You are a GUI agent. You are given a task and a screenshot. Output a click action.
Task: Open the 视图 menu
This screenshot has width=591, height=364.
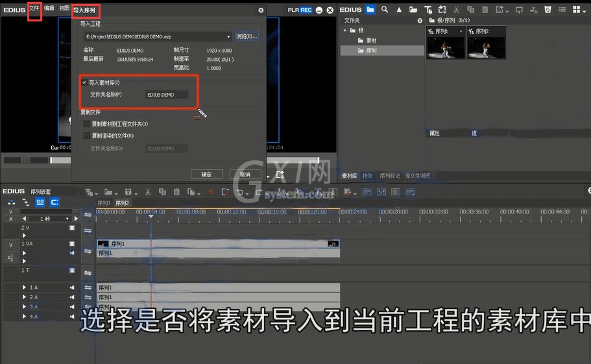(64, 8)
